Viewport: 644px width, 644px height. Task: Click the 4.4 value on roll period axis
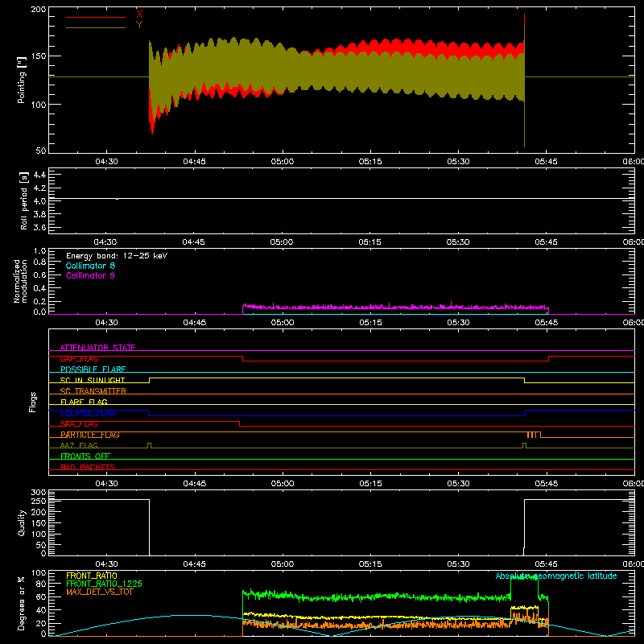pos(39,175)
